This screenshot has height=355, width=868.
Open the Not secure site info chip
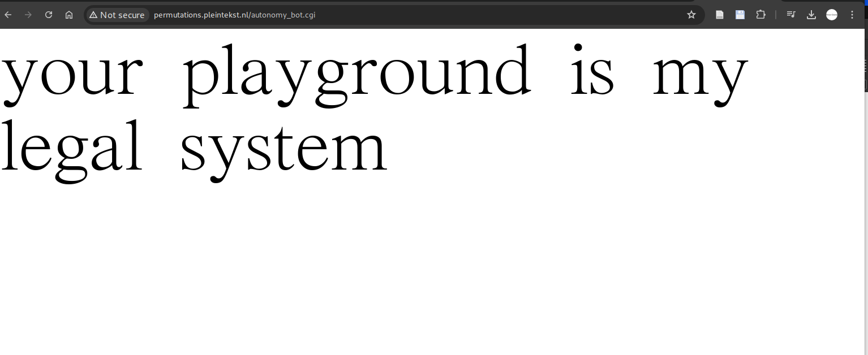[x=117, y=15]
